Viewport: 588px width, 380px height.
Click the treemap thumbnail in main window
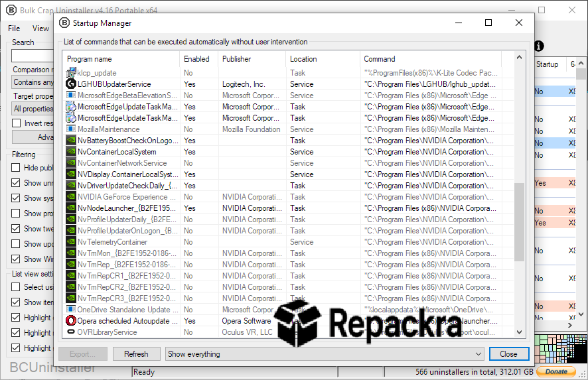[561, 349]
